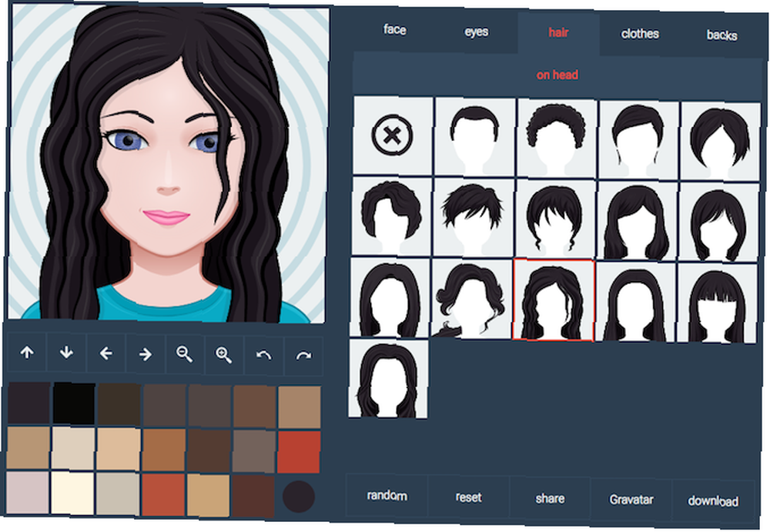
Task: Open the face tab
Action: [x=395, y=29]
